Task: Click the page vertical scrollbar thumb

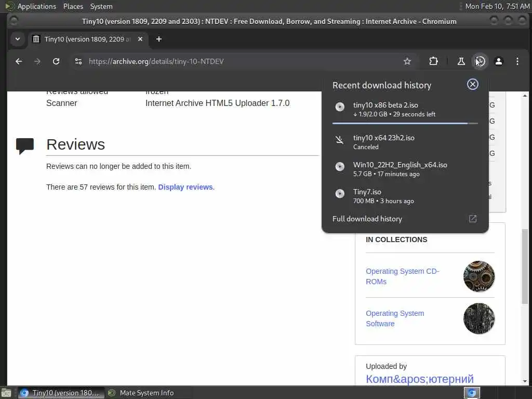Action: point(525,267)
